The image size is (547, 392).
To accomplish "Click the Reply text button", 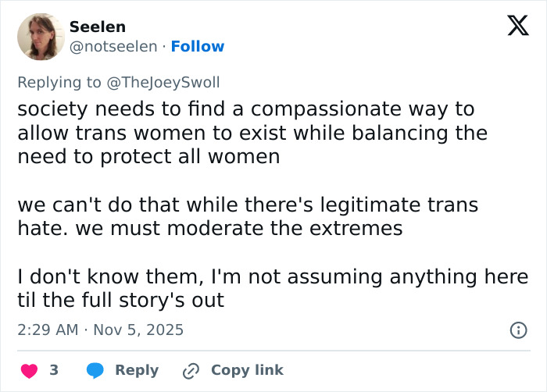I will coord(136,370).
